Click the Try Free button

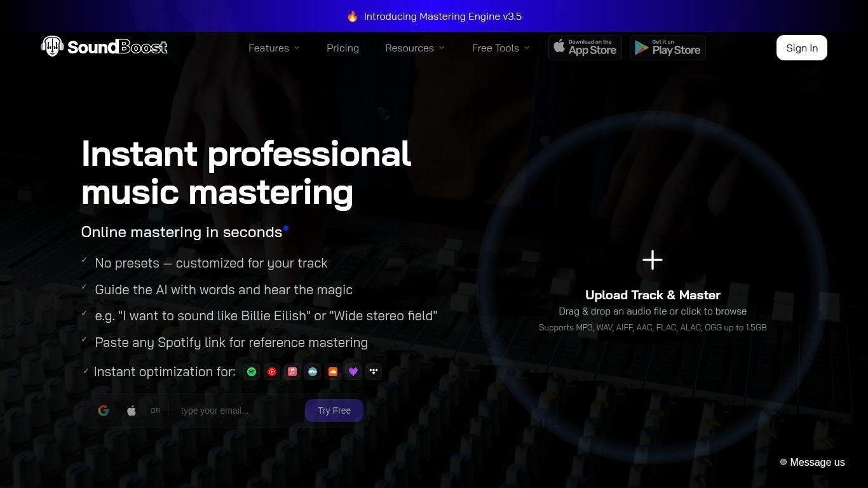tap(334, 410)
